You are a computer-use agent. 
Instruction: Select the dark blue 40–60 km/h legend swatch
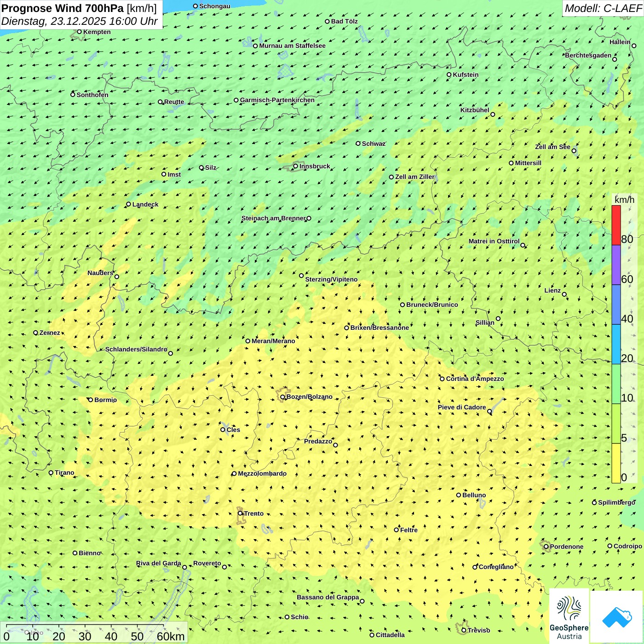[x=616, y=305]
